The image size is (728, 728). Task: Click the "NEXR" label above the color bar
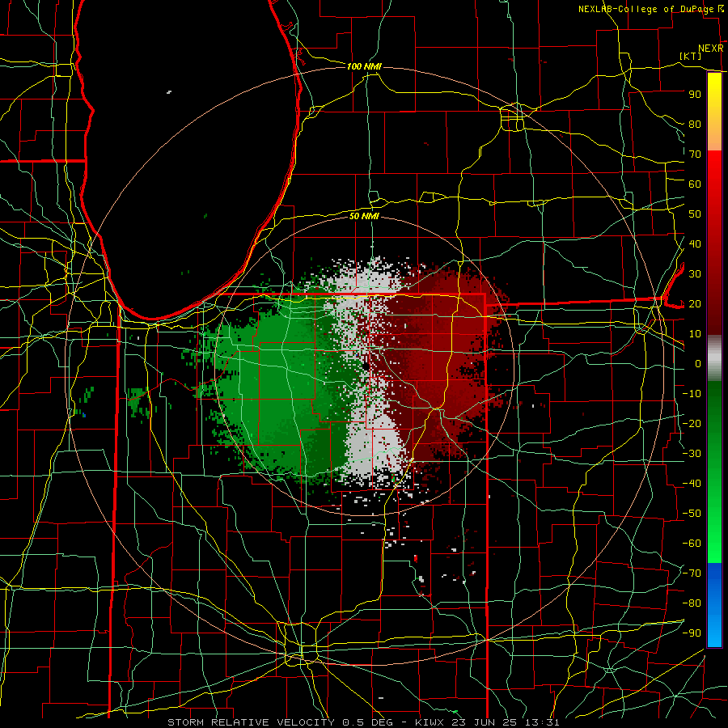[x=711, y=49]
